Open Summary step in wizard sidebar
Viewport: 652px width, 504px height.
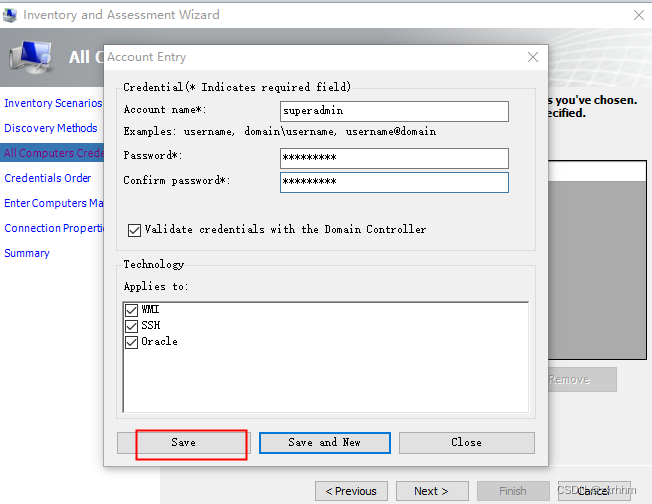tap(27, 253)
